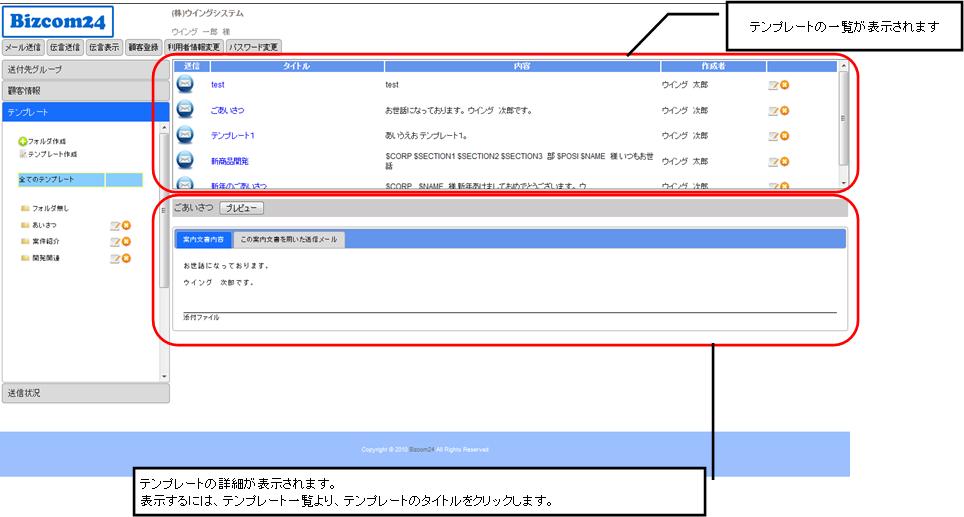Screen dimensions: 964x517
Task: Open the 新商品開発 template title link
Action: point(229,161)
